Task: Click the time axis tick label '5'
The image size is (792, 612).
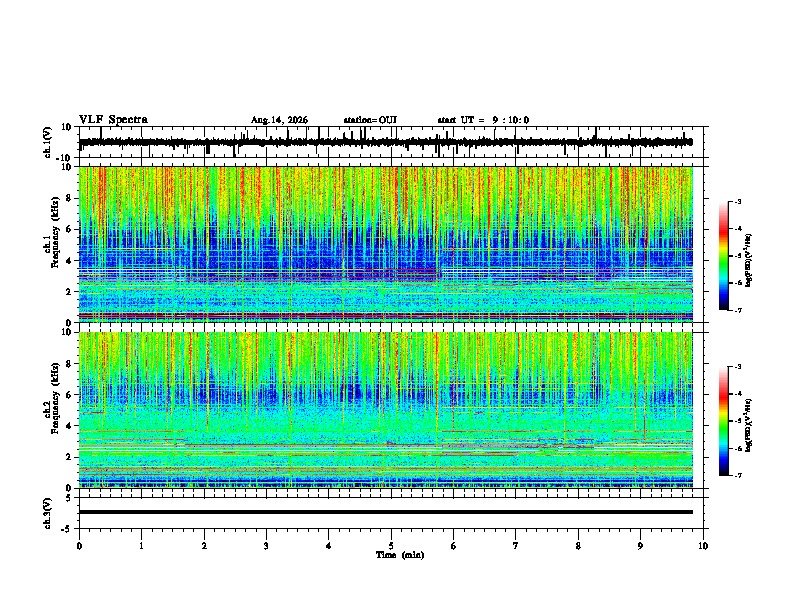Action: (391, 546)
